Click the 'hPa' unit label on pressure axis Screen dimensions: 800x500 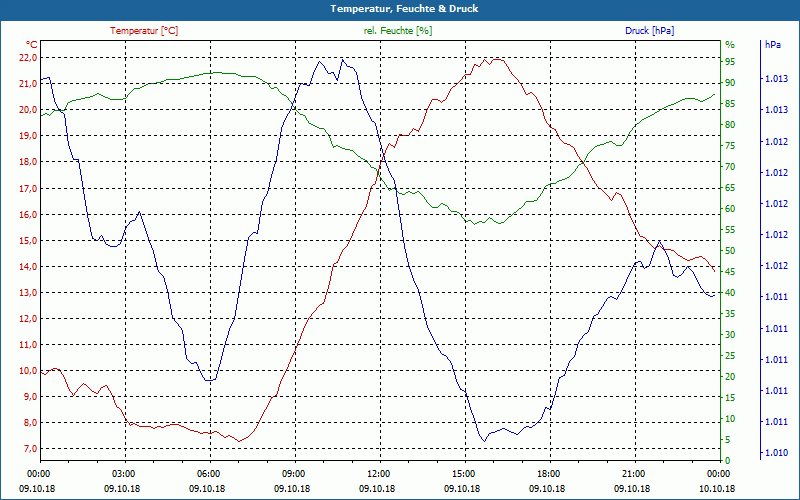[x=772, y=45]
